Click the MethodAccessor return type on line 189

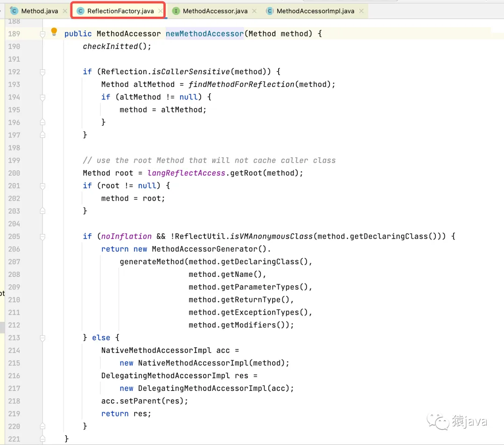[x=129, y=34]
